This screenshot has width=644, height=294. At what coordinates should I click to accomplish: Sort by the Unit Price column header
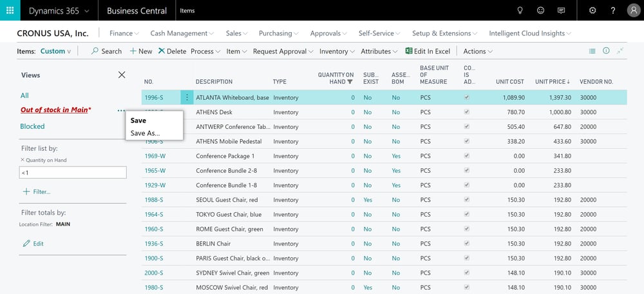(x=553, y=82)
